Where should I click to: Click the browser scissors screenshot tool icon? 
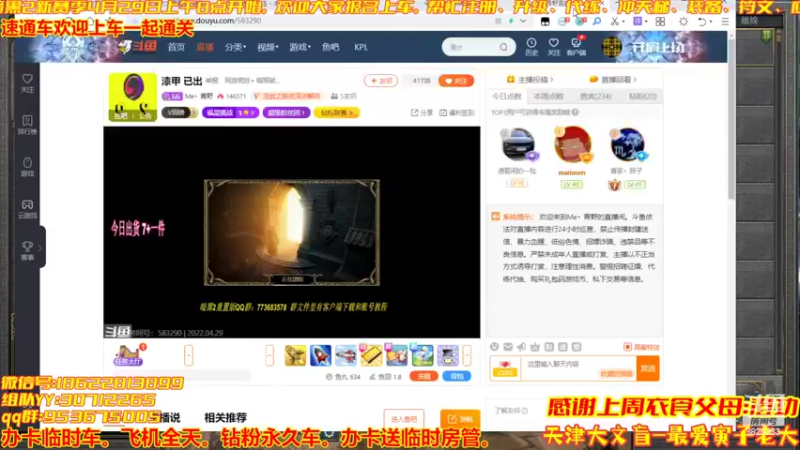615,21
